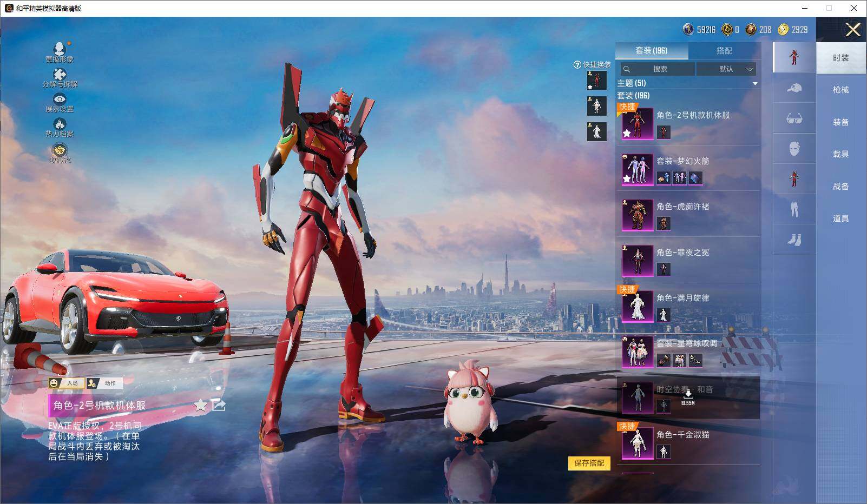Click second part icon under 套装-梦幻火箭
This screenshot has height=504, width=867.
[679, 177]
